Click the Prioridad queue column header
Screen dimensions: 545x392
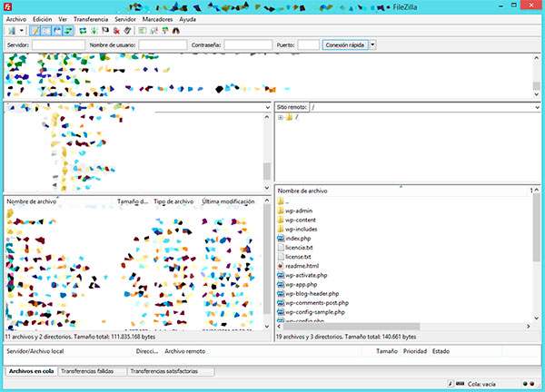[415, 351]
